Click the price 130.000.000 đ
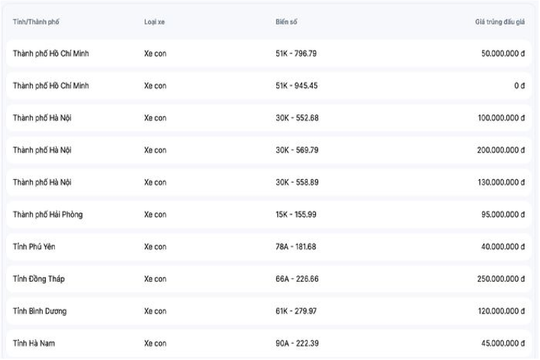The width and height of the screenshot is (540, 360). [501, 182]
